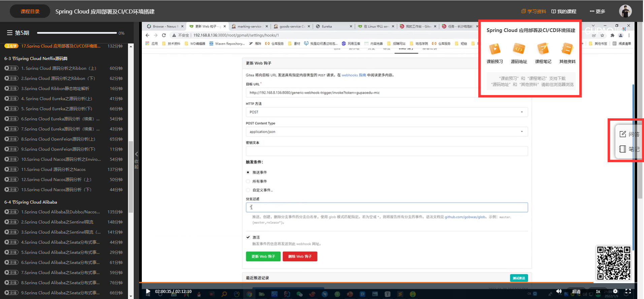The width and height of the screenshot is (644, 299).
Task: Open the HTTP 方法 POST dropdown
Action: pyautogui.click(x=387, y=112)
